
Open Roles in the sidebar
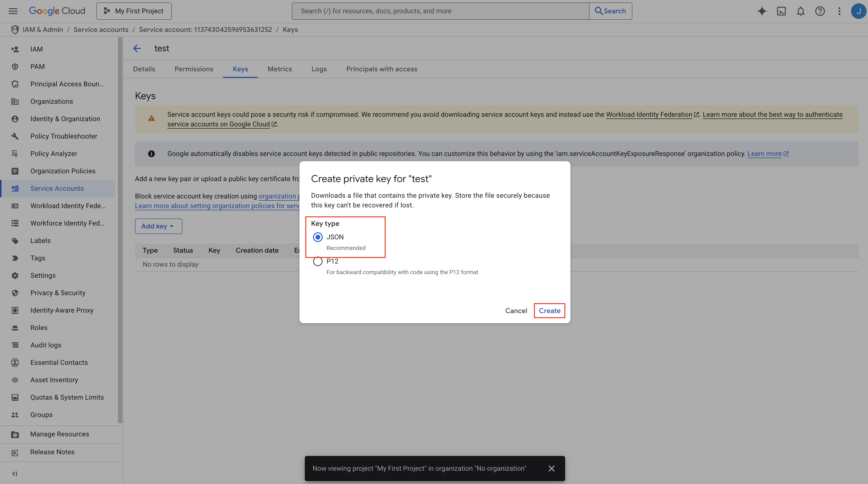point(58,328)
